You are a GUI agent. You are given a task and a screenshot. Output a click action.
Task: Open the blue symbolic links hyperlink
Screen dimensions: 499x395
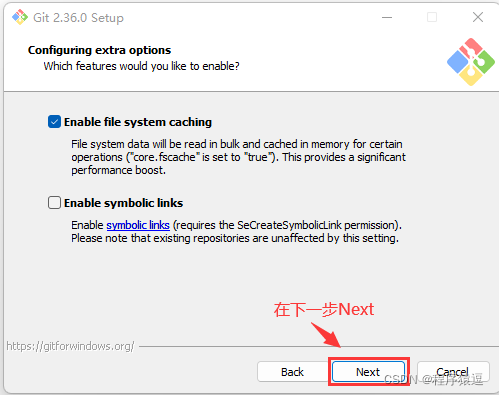tap(138, 225)
